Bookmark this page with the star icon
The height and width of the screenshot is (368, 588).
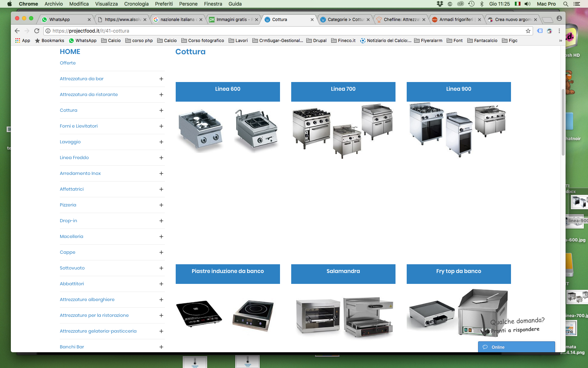coord(528,31)
